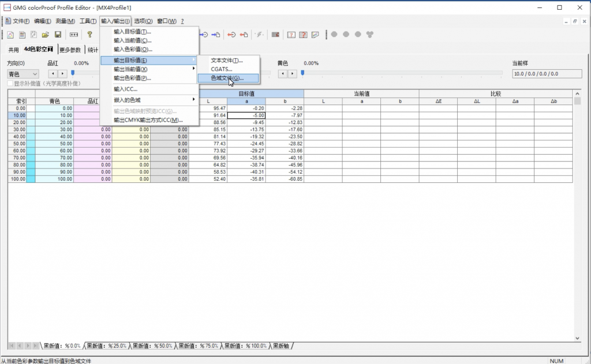Image resolution: width=591 pixels, height=364 pixels.
Task: Decrease 黄色 value with left arrow
Action: tap(283, 74)
